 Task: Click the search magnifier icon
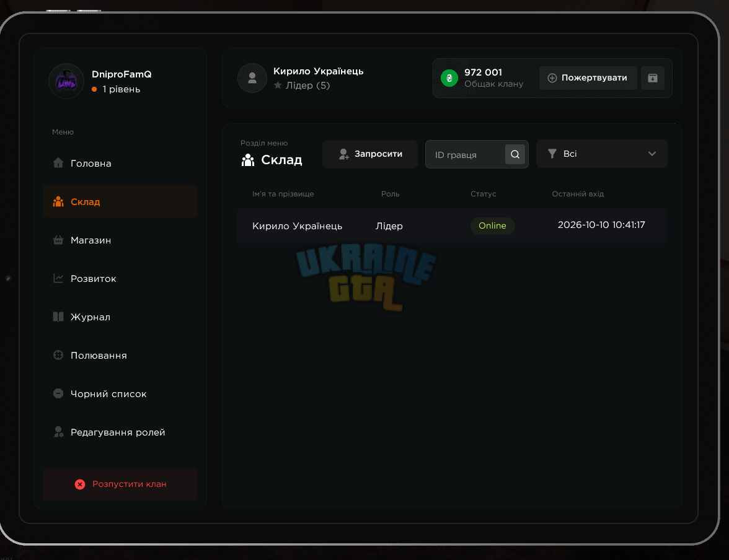[515, 154]
